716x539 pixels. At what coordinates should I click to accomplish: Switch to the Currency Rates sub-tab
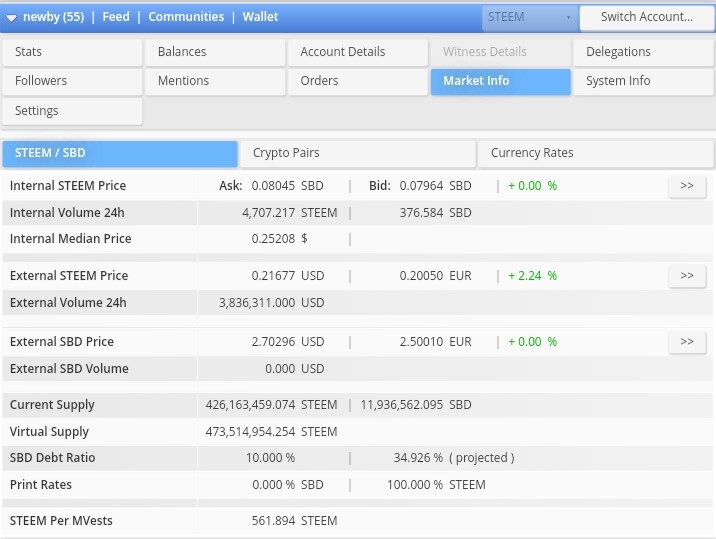pyautogui.click(x=596, y=153)
